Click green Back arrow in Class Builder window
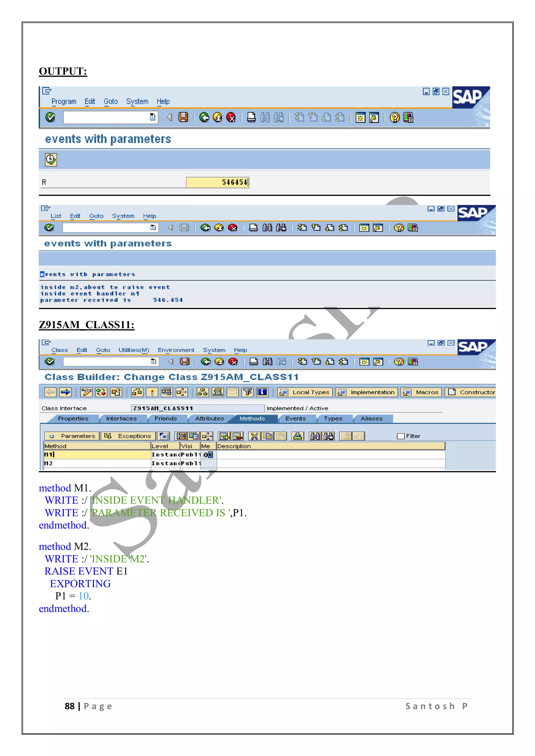Image resolution: width=535 pixels, height=756 pixels. coord(206,361)
